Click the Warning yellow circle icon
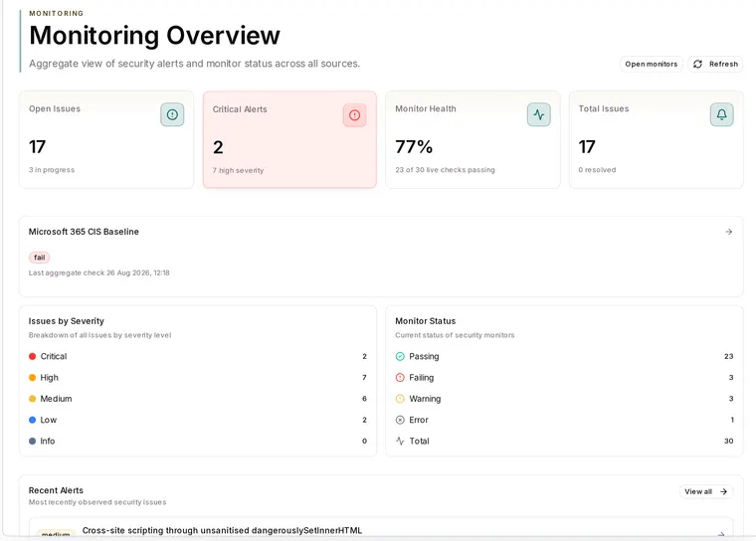This screenshot has height=541, width=756. [400, 399]
